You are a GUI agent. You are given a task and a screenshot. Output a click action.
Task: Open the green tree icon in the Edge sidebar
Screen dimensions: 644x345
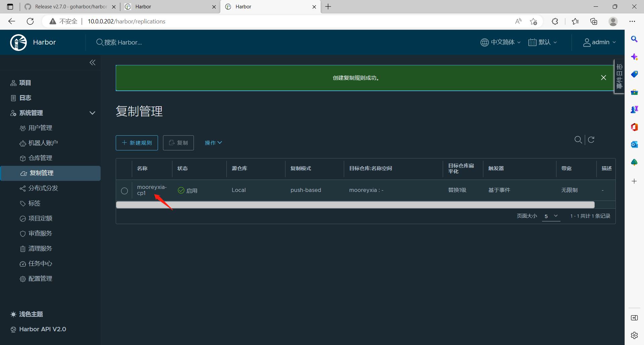pyautogui.click(x=634, y=162)
